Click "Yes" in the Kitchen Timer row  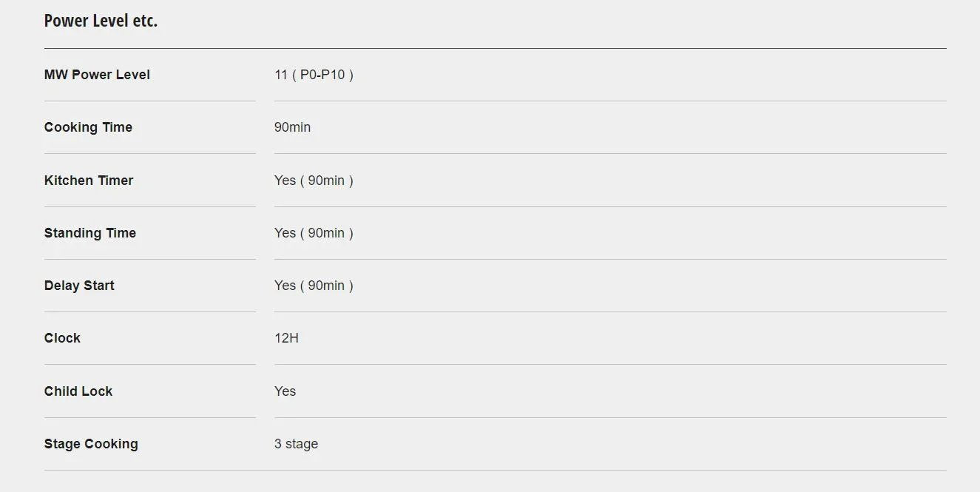pyautogui.click(x=285, y=181)
